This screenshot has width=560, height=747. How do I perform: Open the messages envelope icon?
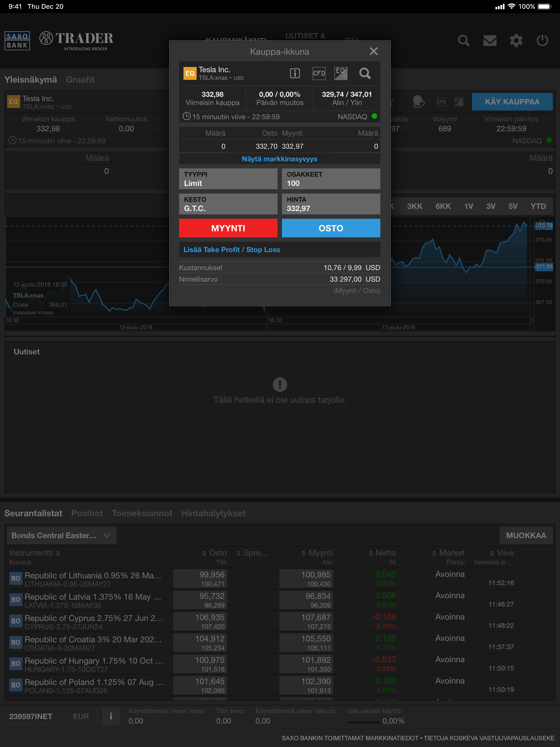490,40
